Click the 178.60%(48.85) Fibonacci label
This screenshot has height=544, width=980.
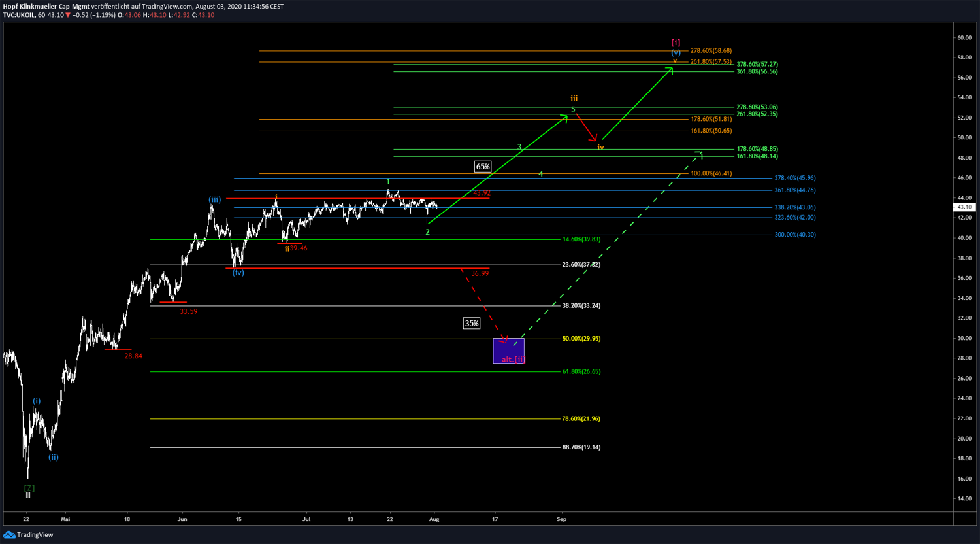(757, 149)
